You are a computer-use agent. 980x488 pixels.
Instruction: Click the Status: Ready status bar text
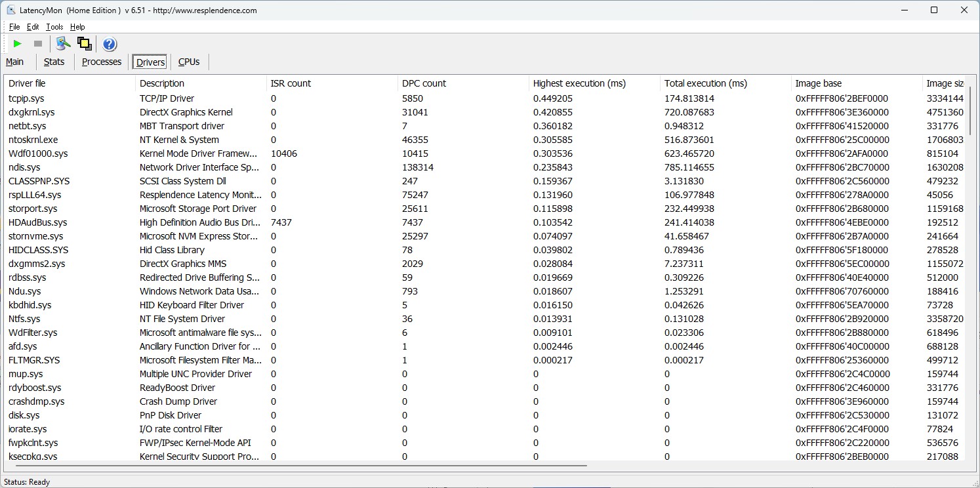click(x=27, y=482)
